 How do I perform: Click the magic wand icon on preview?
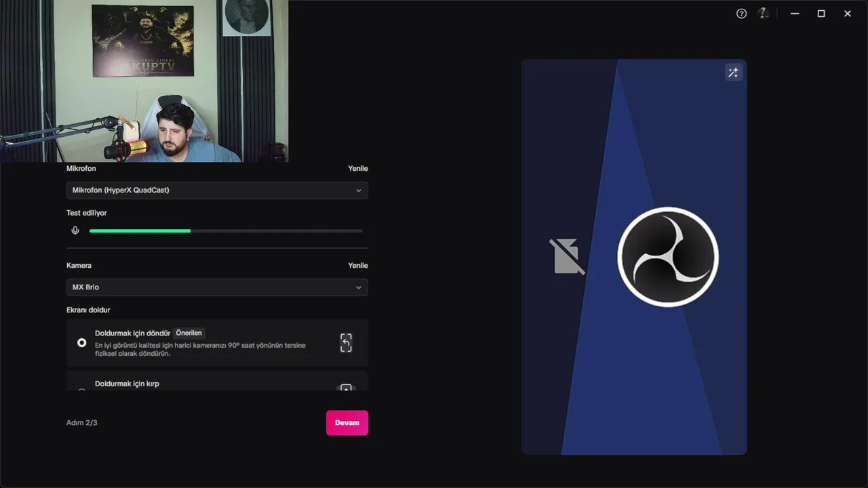(733, 73)
